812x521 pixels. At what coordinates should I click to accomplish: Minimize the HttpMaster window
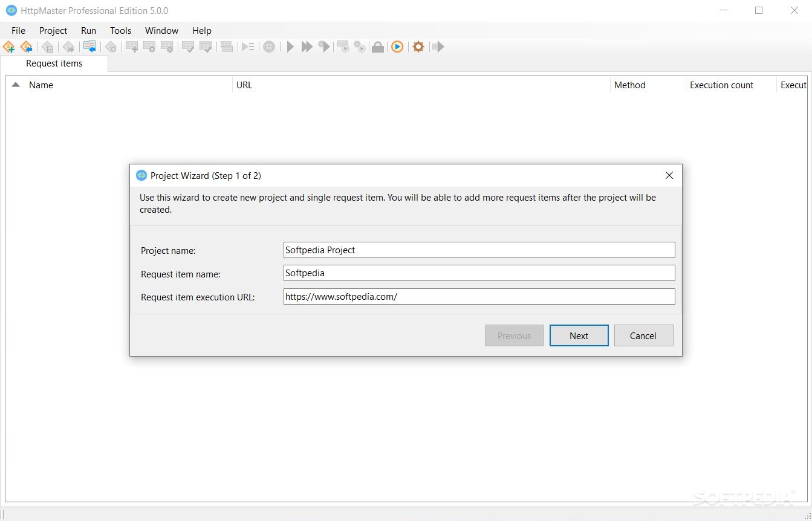pyautogui.click(x=724, y=10)
